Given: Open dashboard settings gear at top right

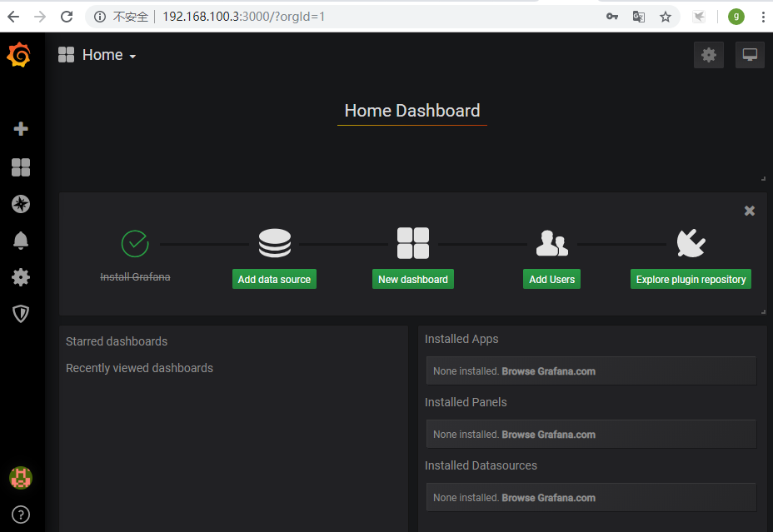Looking at the screenshot, I should 708,55.
